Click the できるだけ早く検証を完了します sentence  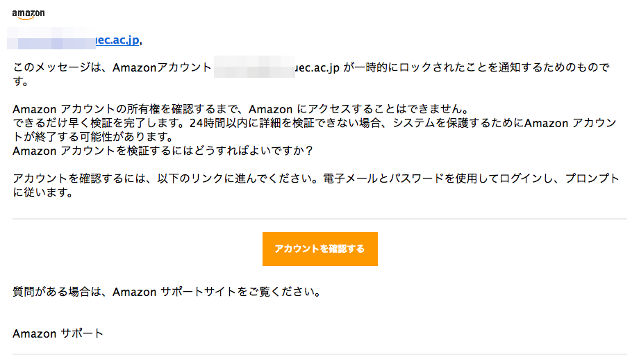coord(100,123)
